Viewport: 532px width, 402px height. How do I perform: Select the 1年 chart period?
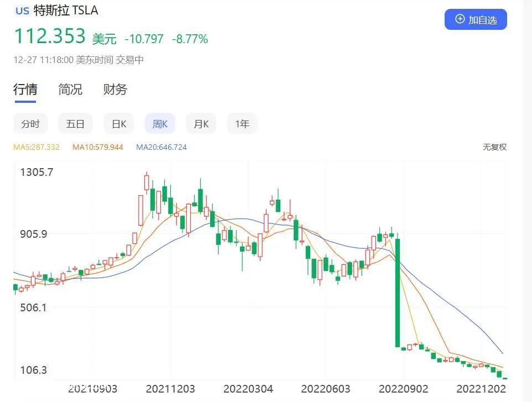coord(242,124)
